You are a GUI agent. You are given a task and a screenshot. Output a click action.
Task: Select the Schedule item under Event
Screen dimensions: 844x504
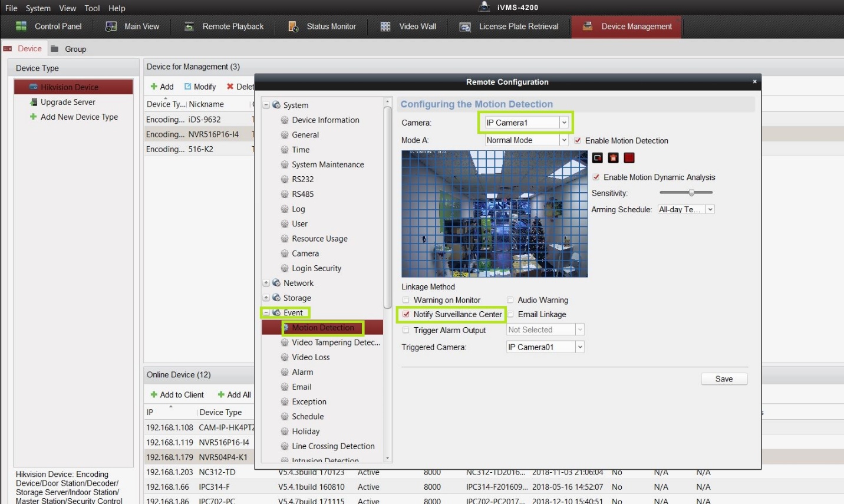pyautogui.click(x=308, y=417)
